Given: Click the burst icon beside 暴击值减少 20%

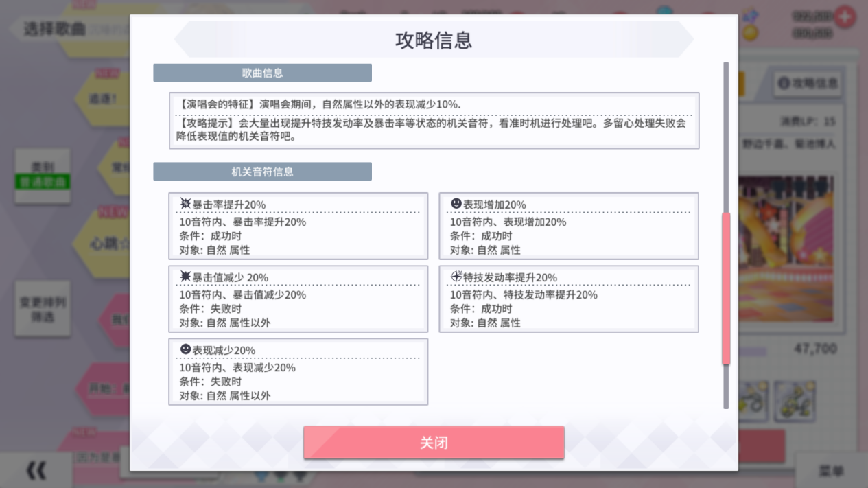Looking at the screenshot, I should [x=185, y=277].
